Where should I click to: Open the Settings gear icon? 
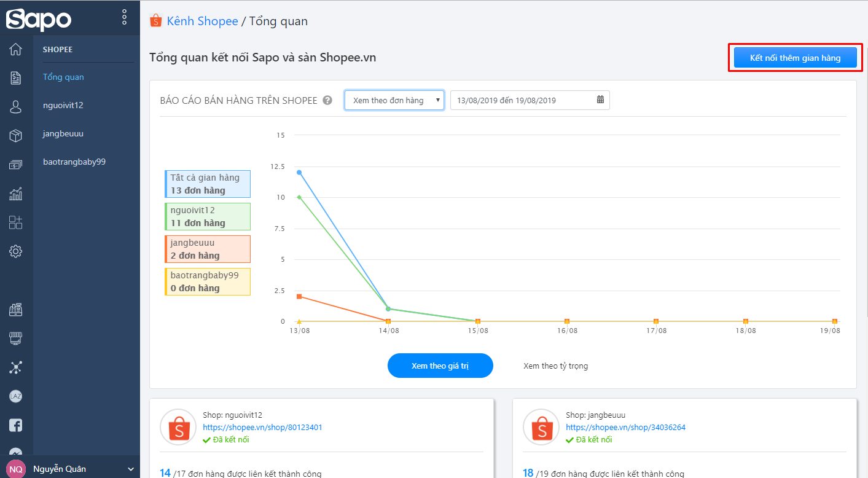[16, 251]
